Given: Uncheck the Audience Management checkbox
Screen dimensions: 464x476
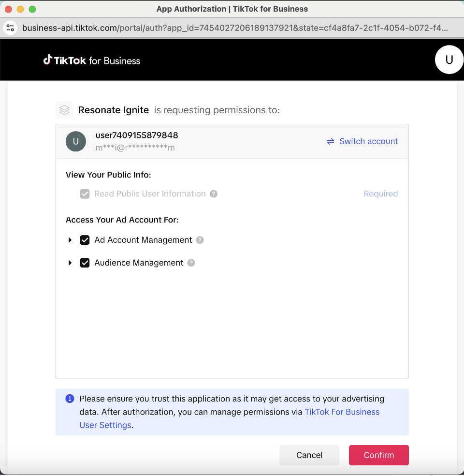Looking at the screenshot, I should (x=85, y=263).
